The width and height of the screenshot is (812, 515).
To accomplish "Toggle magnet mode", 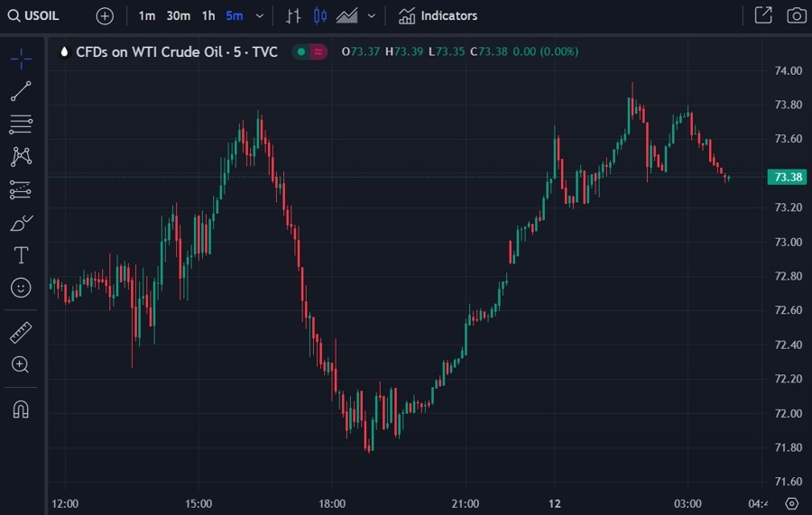I will coord(21,409).
